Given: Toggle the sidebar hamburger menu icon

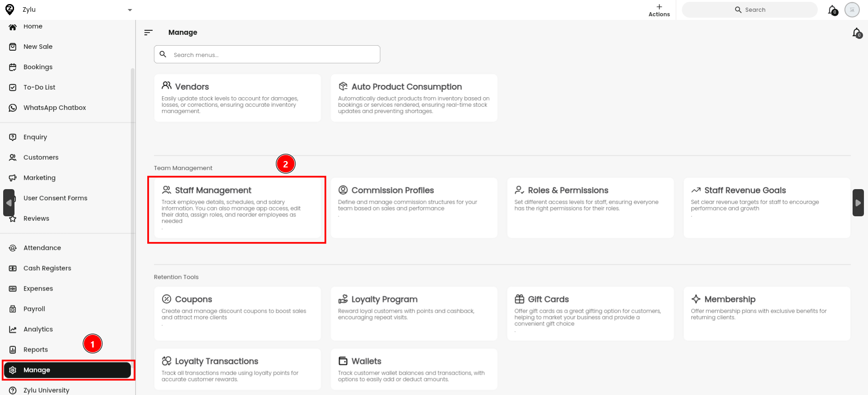Looking at the screenshot, I should coord(148,33).
